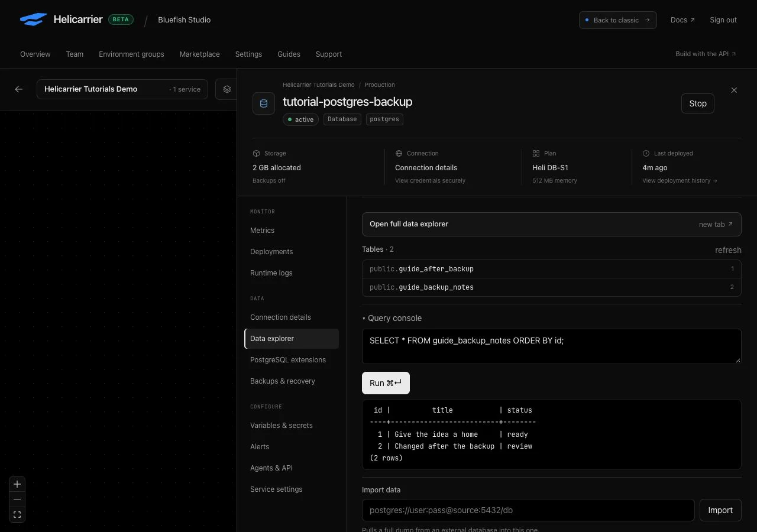Screen dimensions: 757x532
Task: Click the database icon beside tutorial-postgres-backup
Action: coord(264,103)
